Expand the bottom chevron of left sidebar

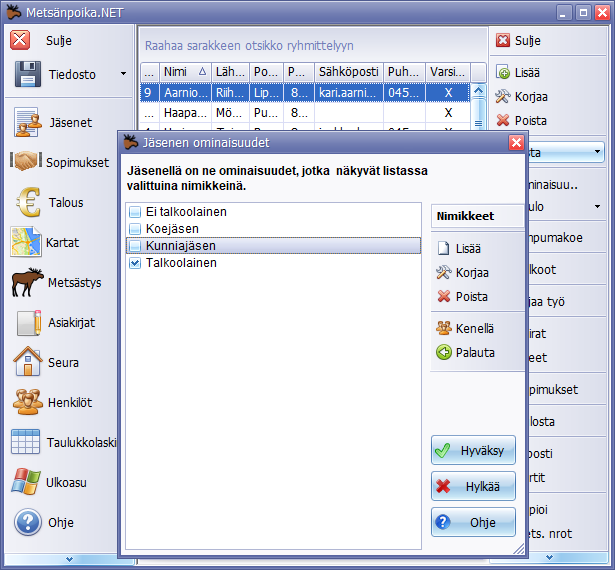68,558
